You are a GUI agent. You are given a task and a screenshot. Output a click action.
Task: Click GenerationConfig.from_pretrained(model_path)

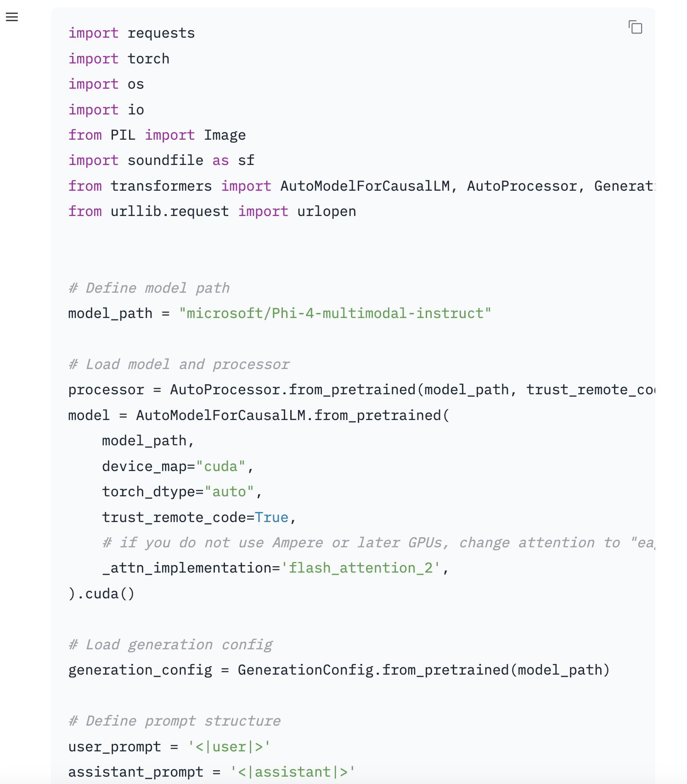pyautogui.click(x=423, y=670)
